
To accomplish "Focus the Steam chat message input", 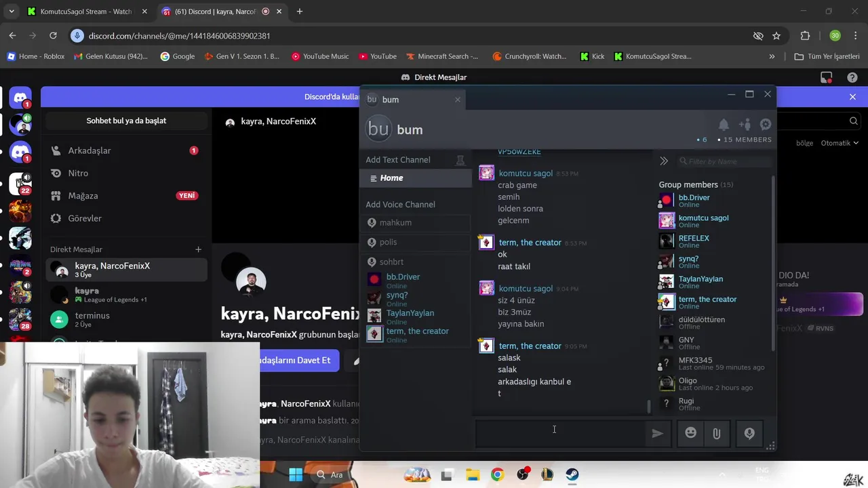I will tap(560, 434).
